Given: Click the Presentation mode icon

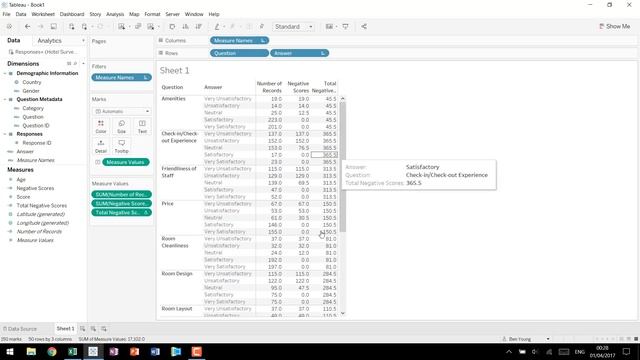Looking at the screenshot, I should tap(345, 27).
